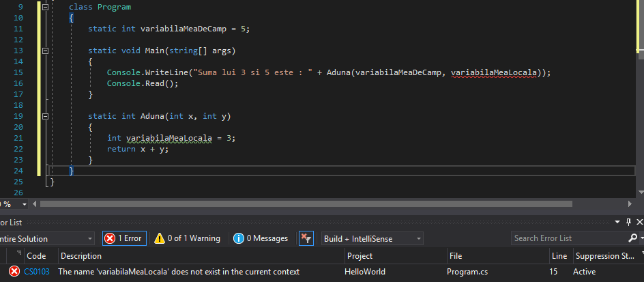
Task: Open the editor zoom level dropdown arrow
Action: click(x=25, y=203)
